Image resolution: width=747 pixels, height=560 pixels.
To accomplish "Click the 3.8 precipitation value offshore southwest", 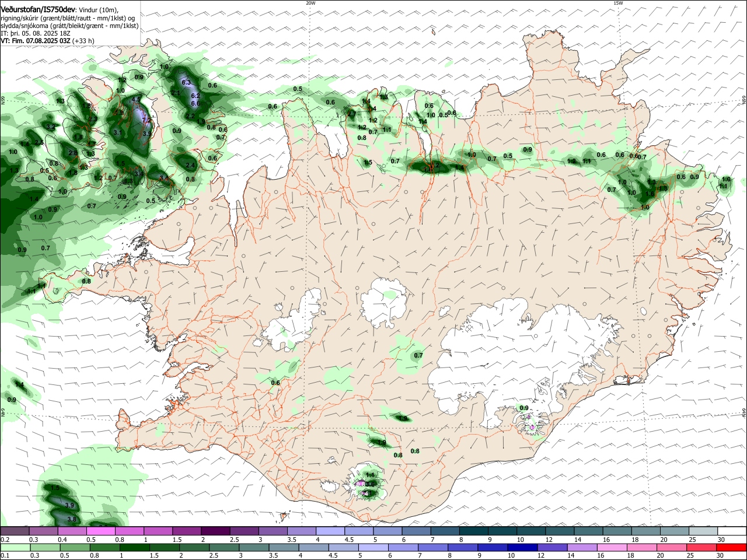I will pos(72,519).
